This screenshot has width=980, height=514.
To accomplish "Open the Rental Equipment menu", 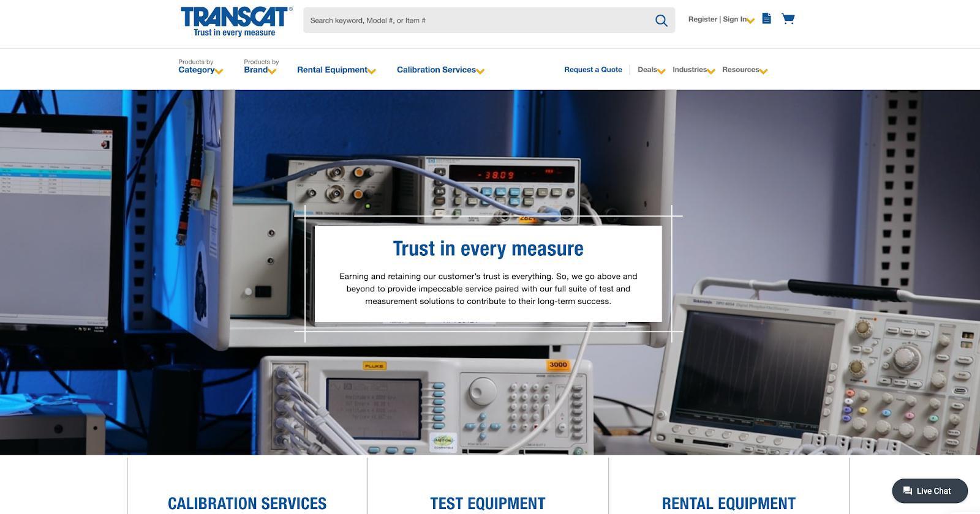I will coord(336,70).
